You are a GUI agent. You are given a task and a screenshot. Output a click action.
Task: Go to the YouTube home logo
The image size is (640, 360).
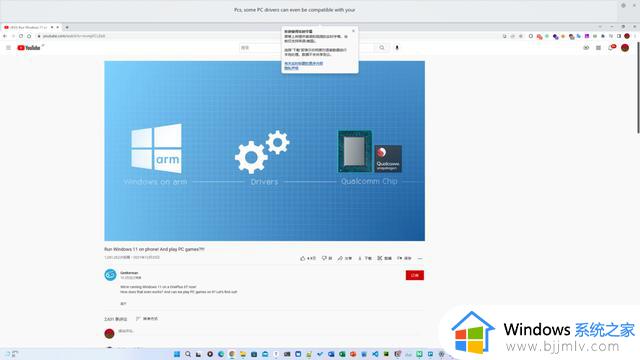(29, 48)
